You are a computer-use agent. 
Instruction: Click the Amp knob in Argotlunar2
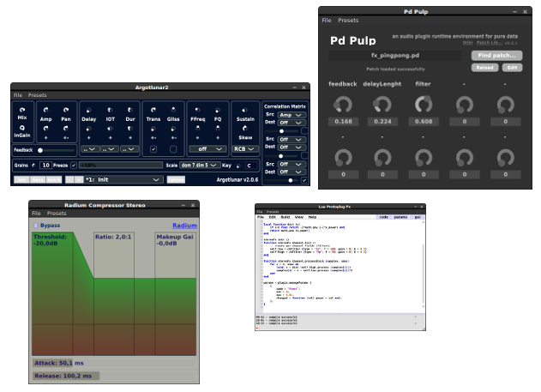pos(46,112)
